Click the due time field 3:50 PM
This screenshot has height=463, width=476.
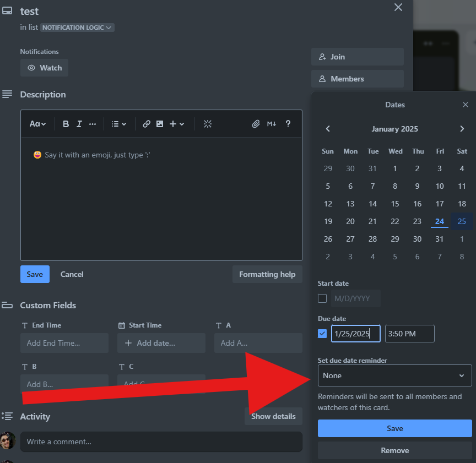point(409,334)
